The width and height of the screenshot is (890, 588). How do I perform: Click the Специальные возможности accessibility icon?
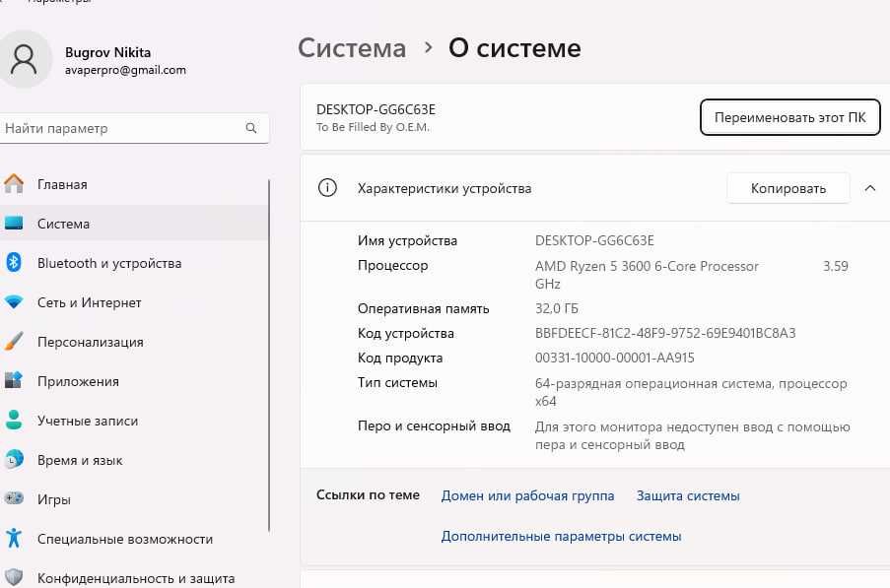pyautogui.click(x=14, y=538)
